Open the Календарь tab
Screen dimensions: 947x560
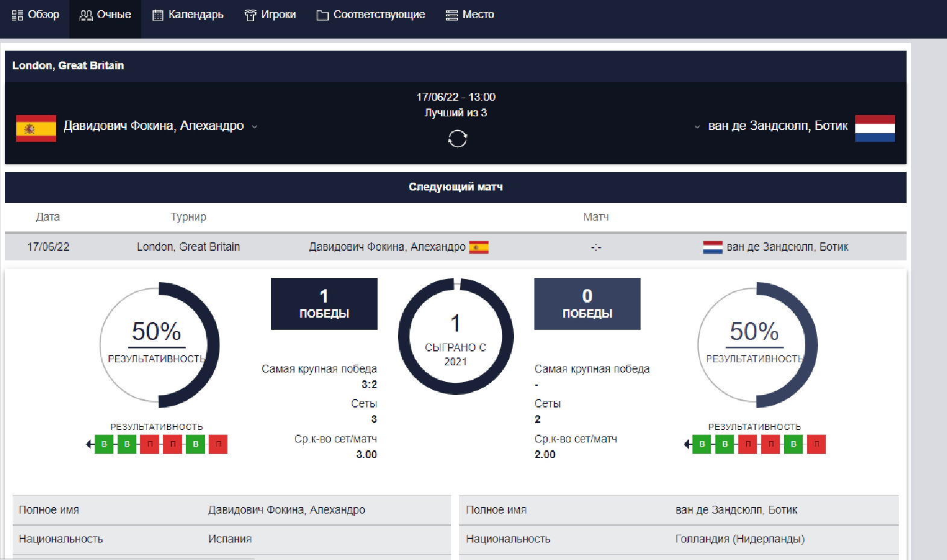(188, 15)
